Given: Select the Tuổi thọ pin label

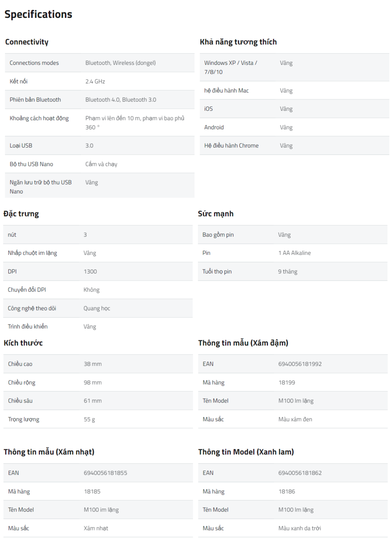Looking at the screenshot, I should tap(217, 271).
